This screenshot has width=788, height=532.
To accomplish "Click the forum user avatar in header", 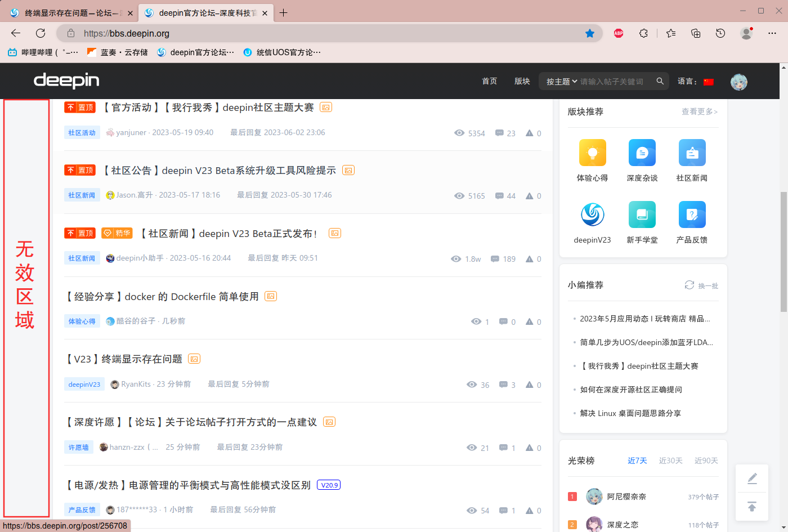I will [x=739, y=82].
